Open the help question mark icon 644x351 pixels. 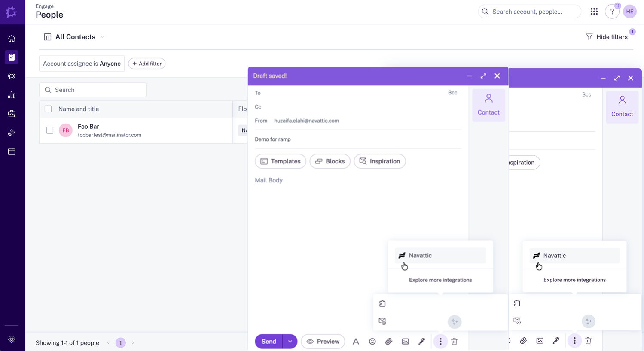pos(612,12)
